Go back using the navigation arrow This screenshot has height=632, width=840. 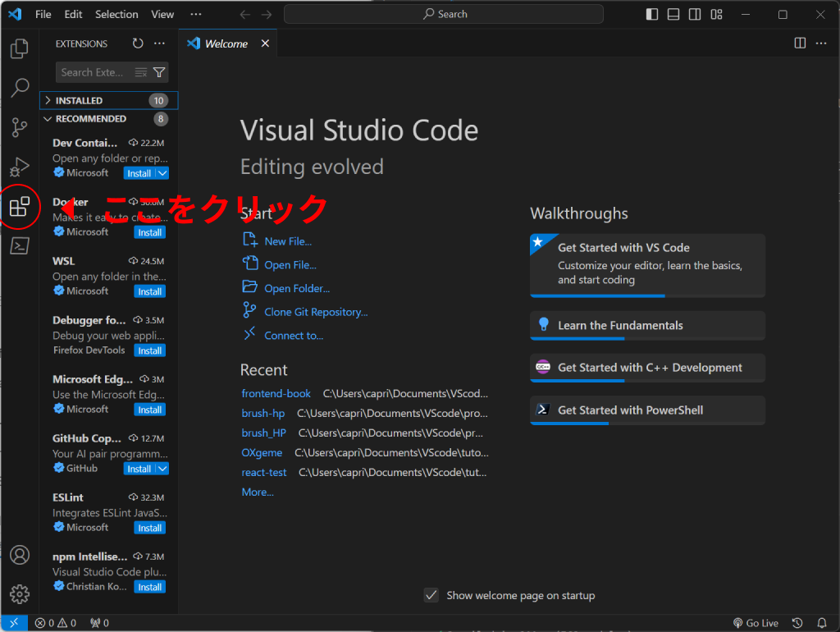click(244, 15)
